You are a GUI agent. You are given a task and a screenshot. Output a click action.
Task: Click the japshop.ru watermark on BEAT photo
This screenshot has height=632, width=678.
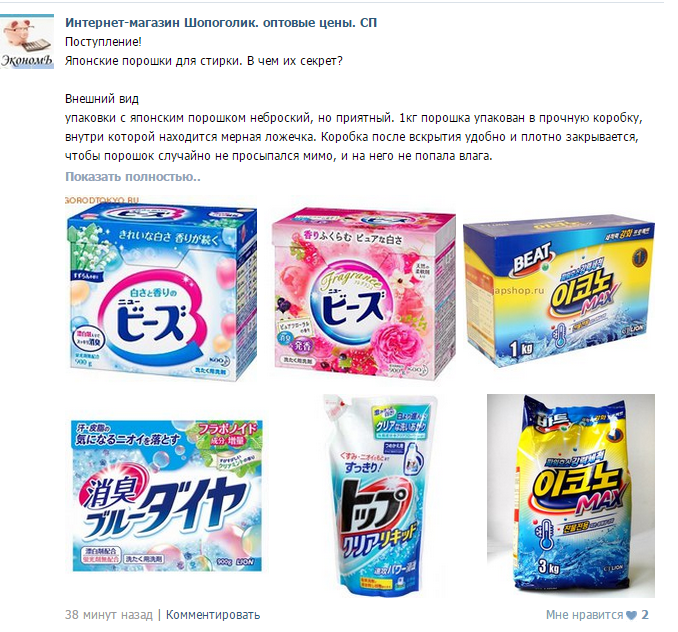click(518, 290)
